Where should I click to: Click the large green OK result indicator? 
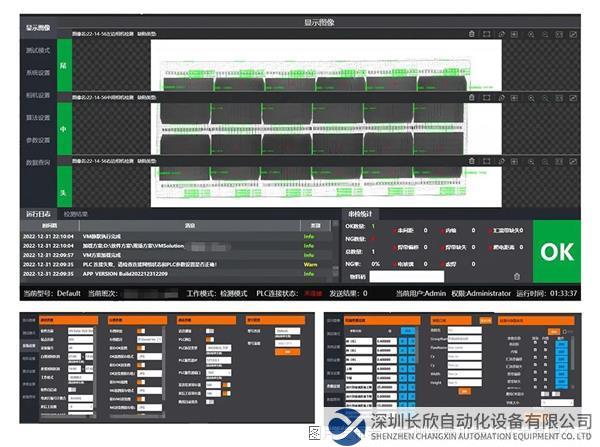pos(556,253)
